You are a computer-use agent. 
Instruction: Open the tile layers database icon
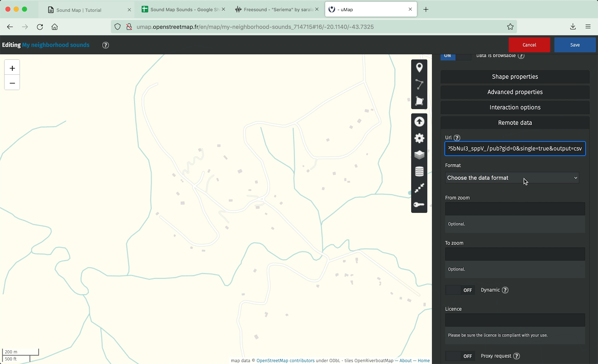pos(419,171)
